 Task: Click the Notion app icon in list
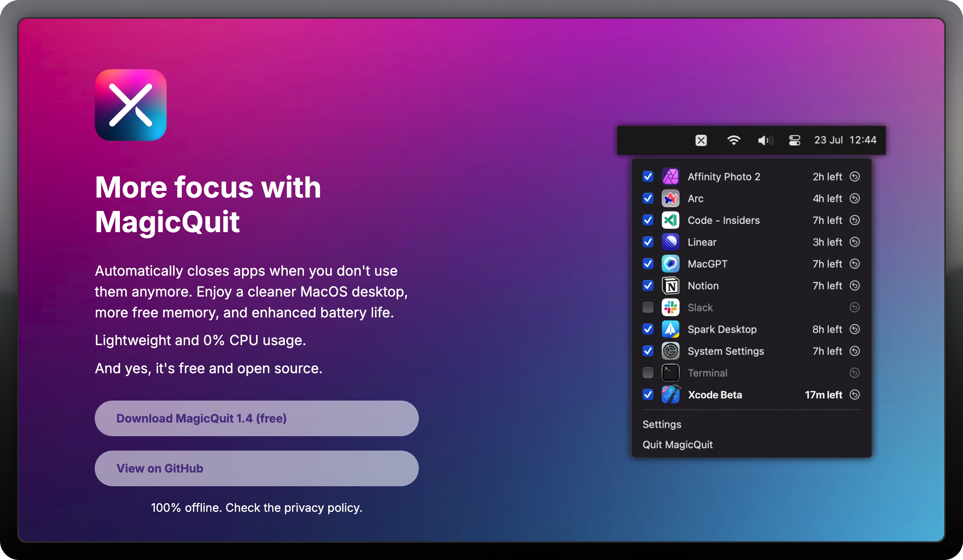tap(670, 286)
